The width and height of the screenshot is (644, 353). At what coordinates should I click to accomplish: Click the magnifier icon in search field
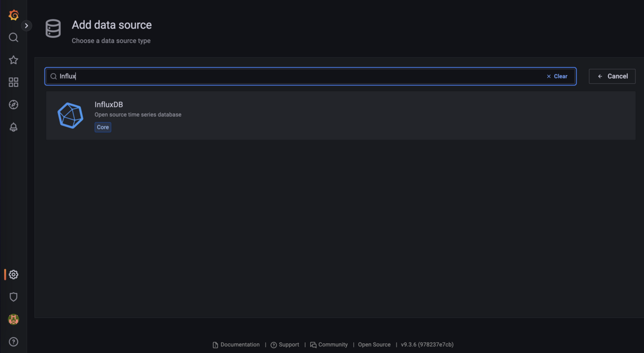(54, 76)
